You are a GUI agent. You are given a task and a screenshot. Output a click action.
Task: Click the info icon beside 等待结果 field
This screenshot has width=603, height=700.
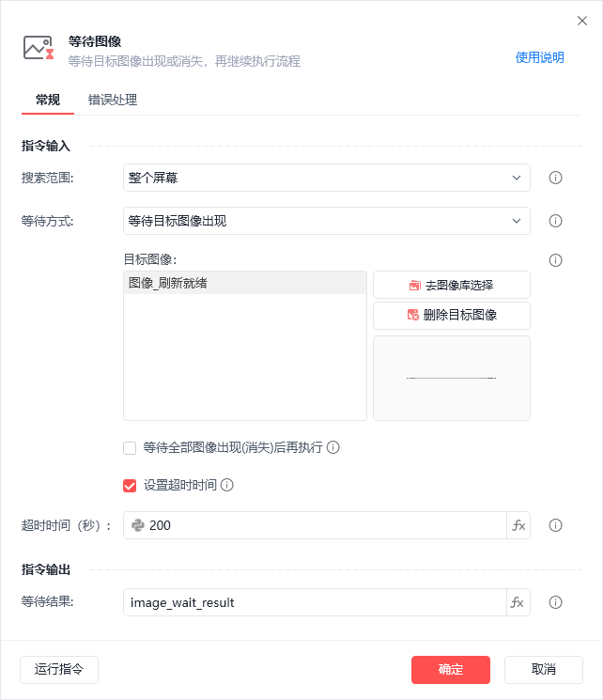coord(555,602)
